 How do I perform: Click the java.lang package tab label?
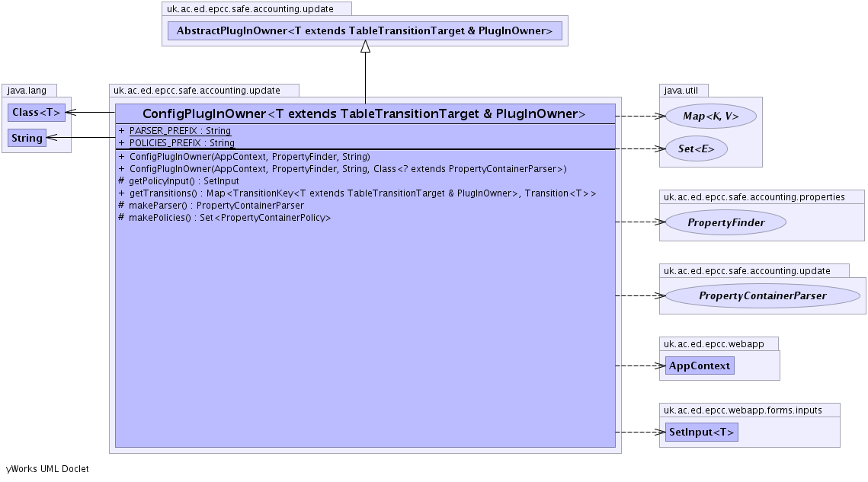click(x=27, y=91)
